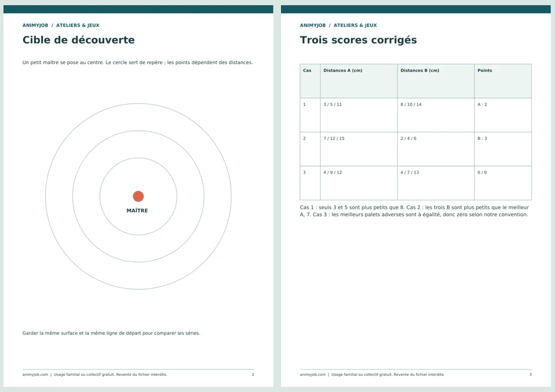The image size is (555, 392).
Task: Click the cell '2 / 4 / 6'
Action: coord(436,149)
